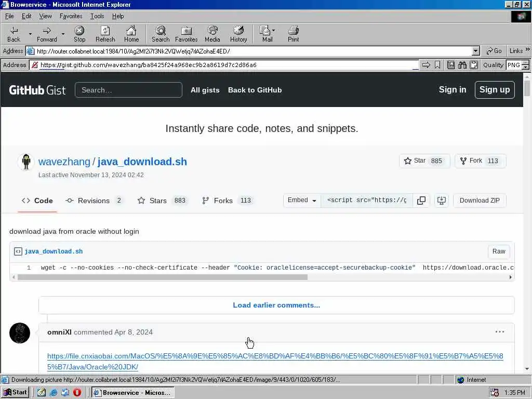Show browsing History pane

pos(238,34)
